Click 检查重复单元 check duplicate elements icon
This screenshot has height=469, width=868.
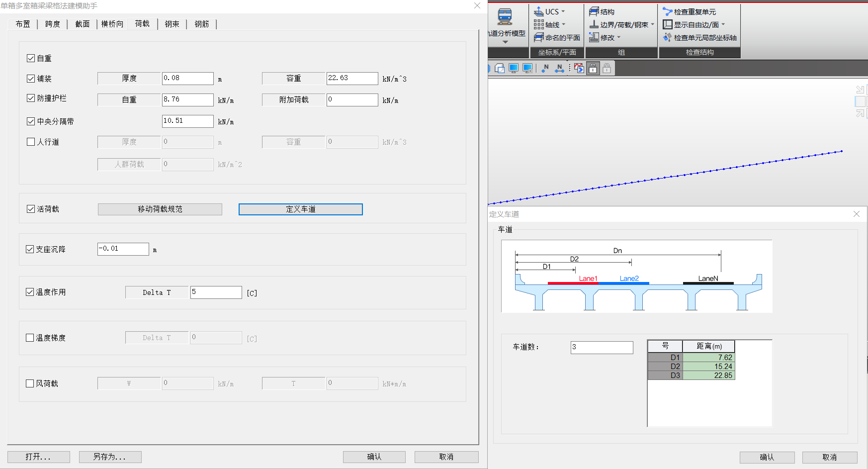coord(667,11)
